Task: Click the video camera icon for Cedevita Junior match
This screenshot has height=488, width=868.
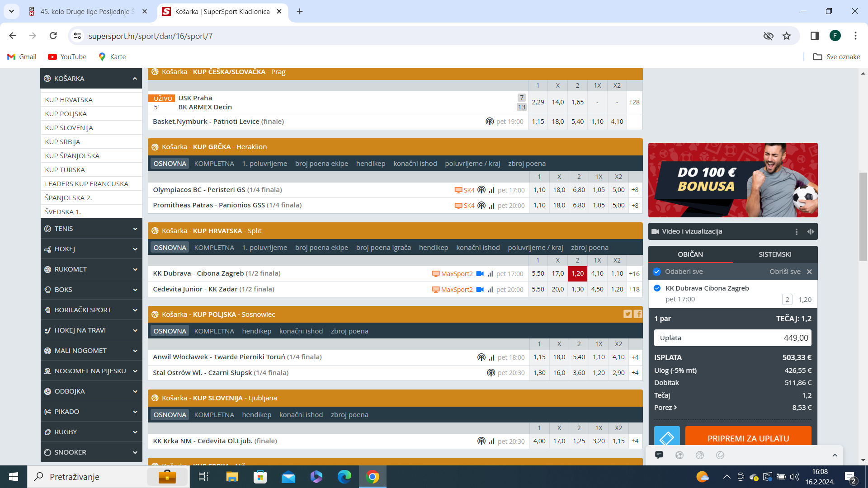Action: 480,290
